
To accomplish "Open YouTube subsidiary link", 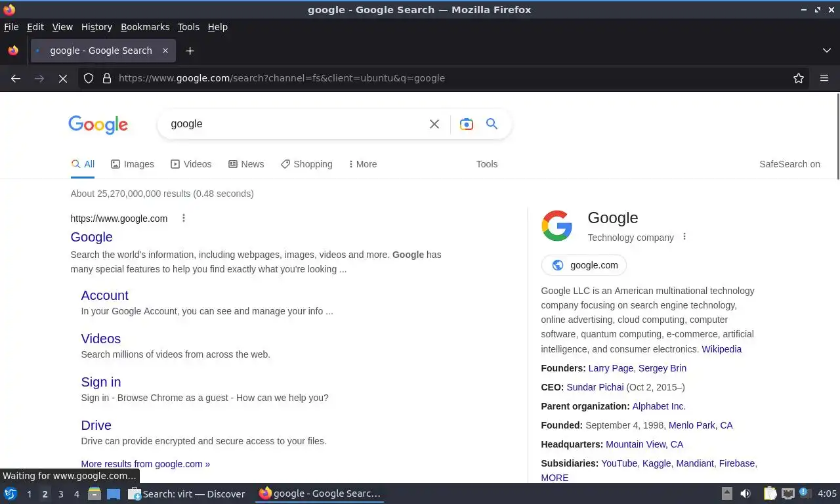I will pos(619,463).
